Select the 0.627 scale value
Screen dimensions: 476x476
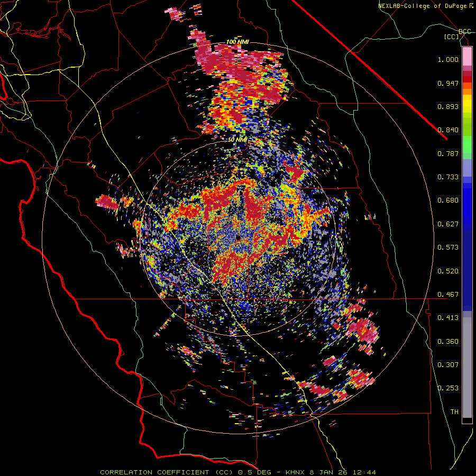click(x=448, y=224)
